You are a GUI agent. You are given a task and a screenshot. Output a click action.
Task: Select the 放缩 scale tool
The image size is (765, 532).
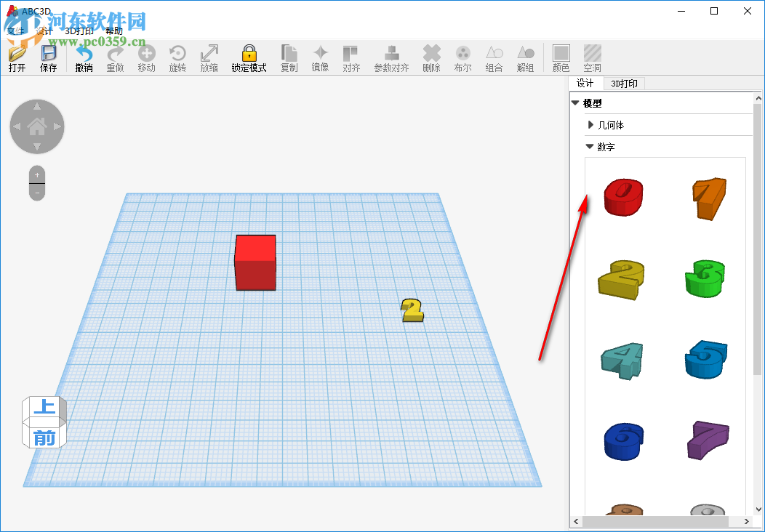[209, 59]
